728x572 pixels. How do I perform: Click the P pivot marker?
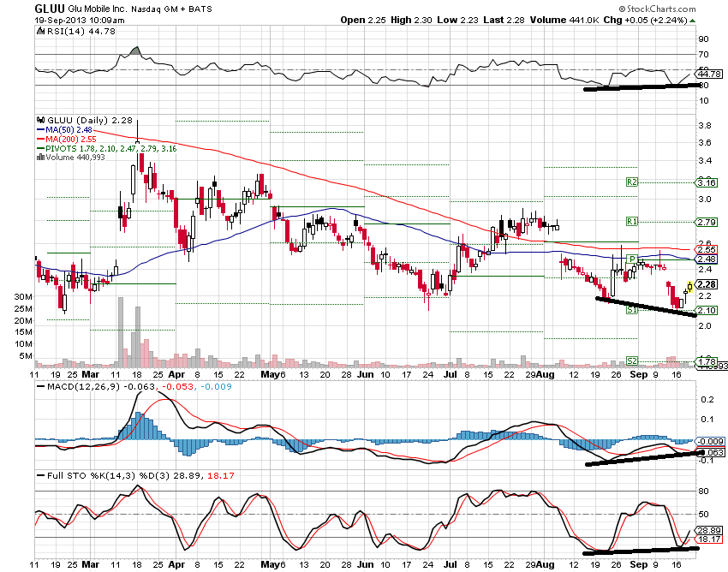(x=632, y=259)
